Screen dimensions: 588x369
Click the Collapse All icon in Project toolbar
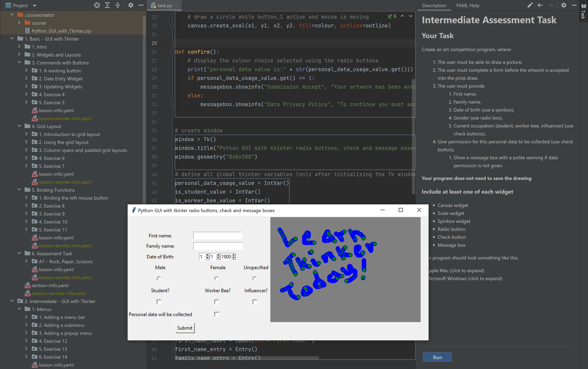pyautogui.click(x=118, y=5)
